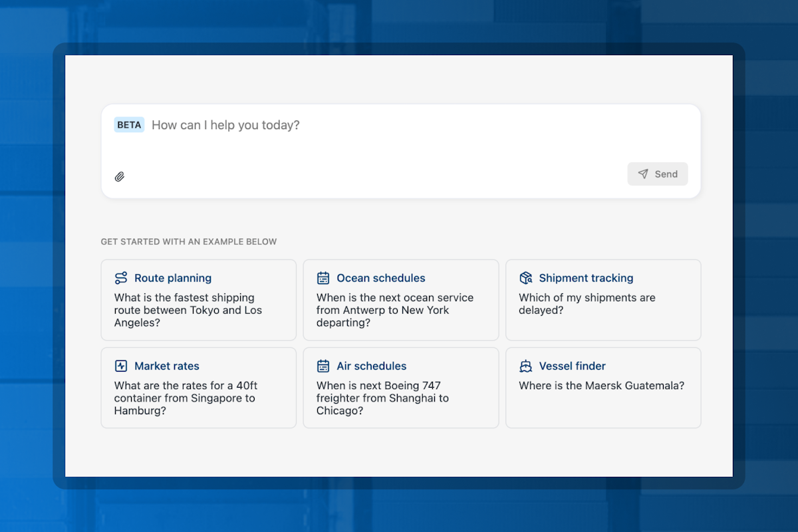Open the Route planning heading
The height and width of the screenshot is (532, 798).
(173, 278)
